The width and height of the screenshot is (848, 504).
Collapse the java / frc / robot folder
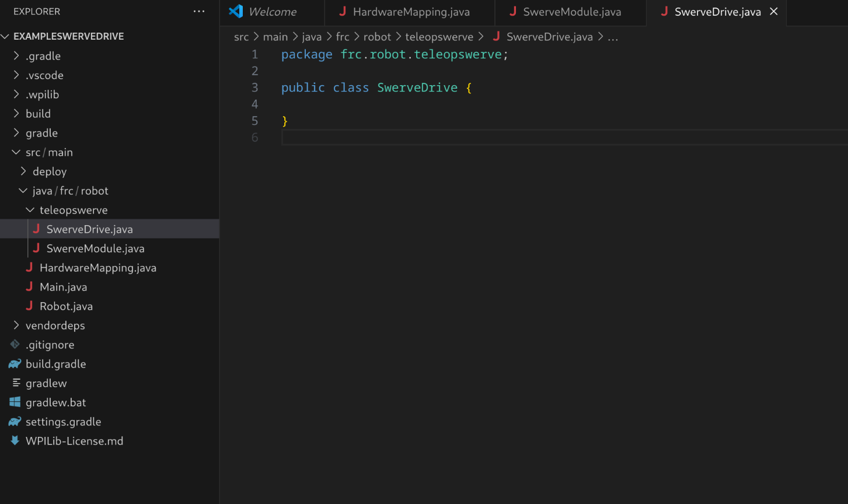coord(23,191)
